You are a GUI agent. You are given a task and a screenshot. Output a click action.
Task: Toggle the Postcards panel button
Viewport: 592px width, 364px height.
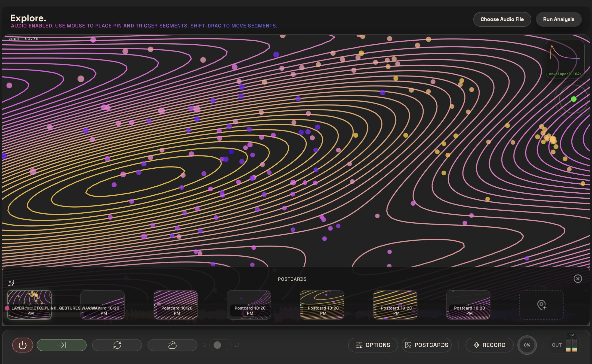coord(426,345)
